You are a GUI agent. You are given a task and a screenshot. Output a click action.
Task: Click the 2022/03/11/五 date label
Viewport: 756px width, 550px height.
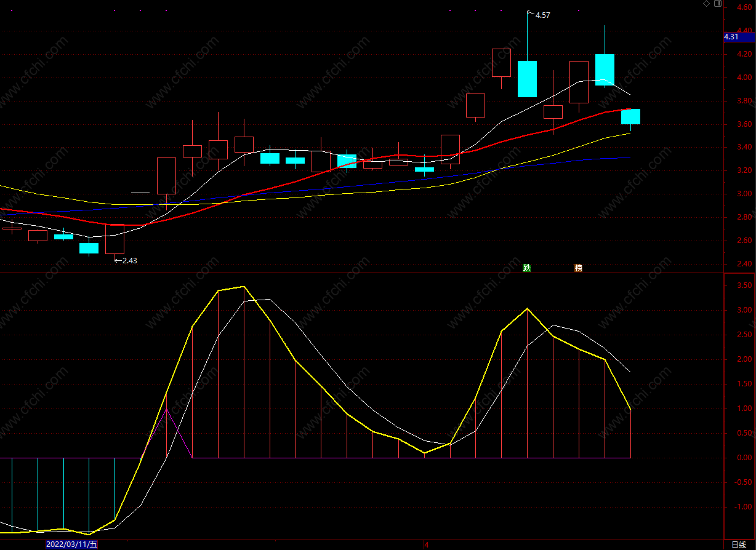[72, 544]
